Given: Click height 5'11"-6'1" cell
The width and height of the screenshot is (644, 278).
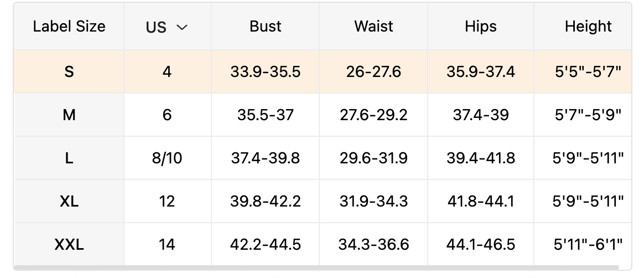Looking at the screenshot, I should point(588,244).
